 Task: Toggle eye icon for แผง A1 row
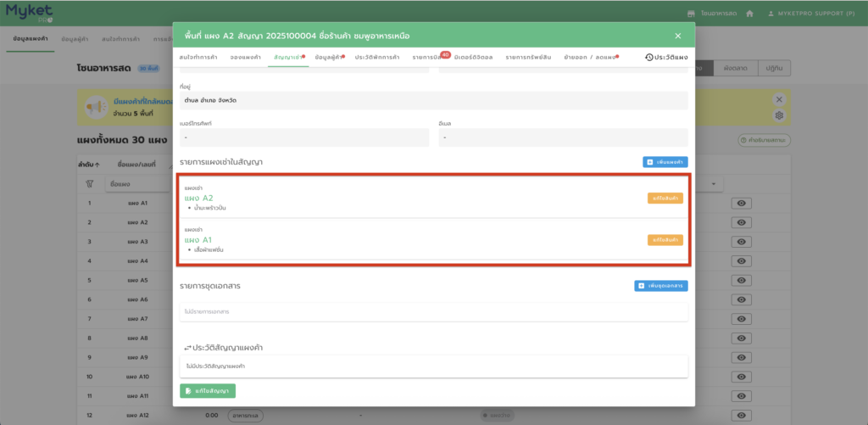coord(741,204)
